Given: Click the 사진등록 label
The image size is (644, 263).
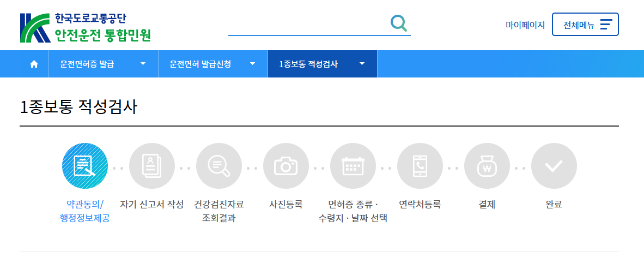Looking at the screenshot, I should pyautogui.click(x=286, y=204).
